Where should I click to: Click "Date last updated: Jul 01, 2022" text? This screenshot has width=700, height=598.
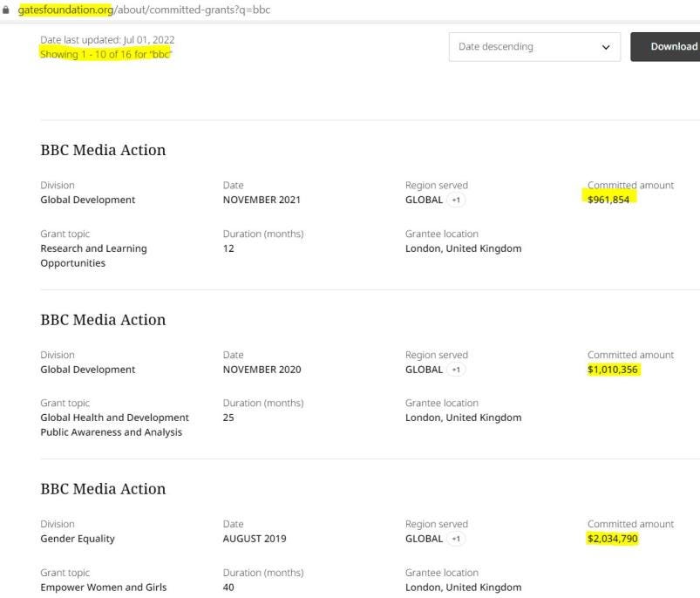point(107,40)
